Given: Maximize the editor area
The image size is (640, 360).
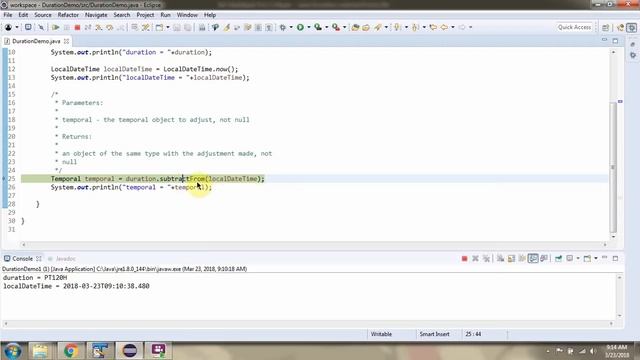Looking at the screenshot, I should point(616,41).
